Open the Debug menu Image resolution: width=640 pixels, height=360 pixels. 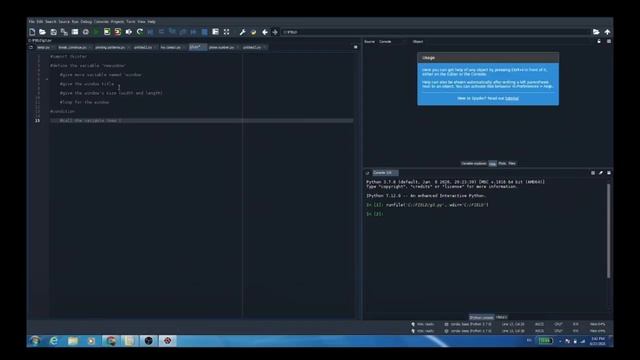point(86,22)
